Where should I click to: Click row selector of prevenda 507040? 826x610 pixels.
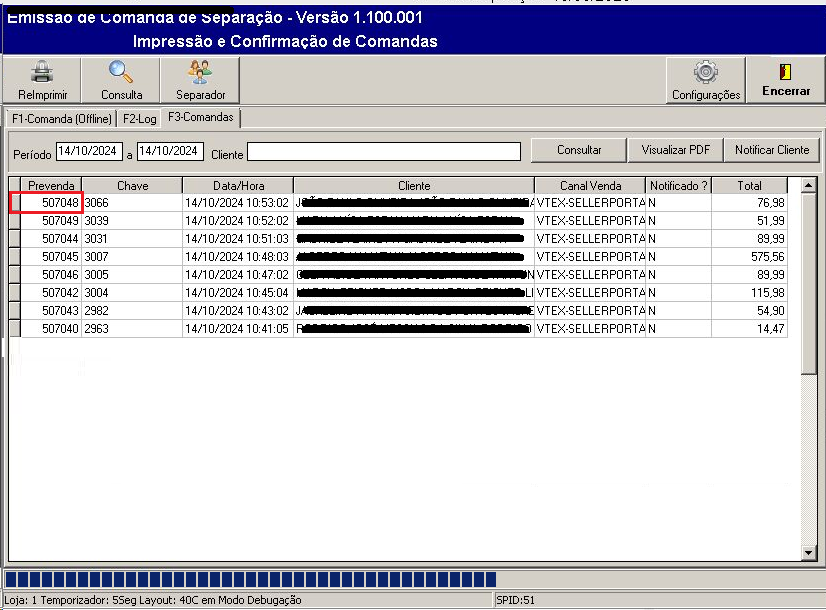(x=15, y=329)
